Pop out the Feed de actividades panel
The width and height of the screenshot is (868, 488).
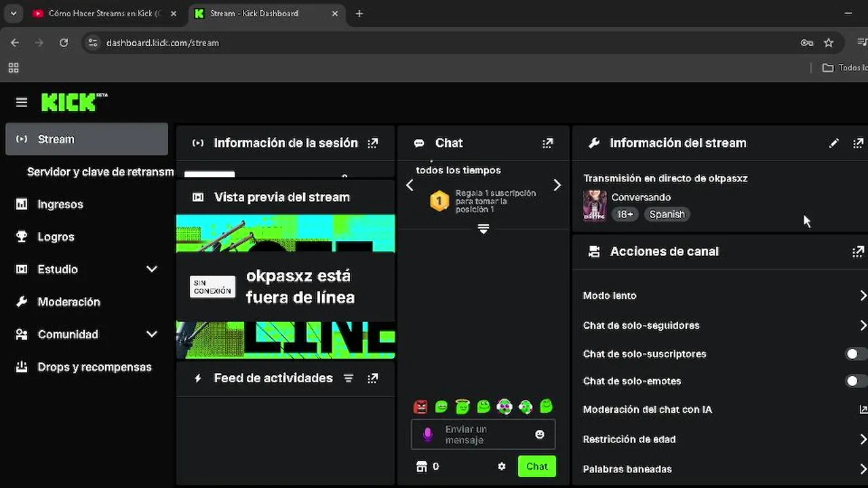coord(372,378)
